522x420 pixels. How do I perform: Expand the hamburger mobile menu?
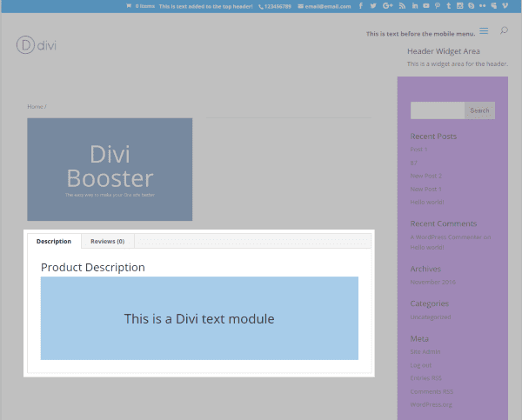click(x=484, y=31)
